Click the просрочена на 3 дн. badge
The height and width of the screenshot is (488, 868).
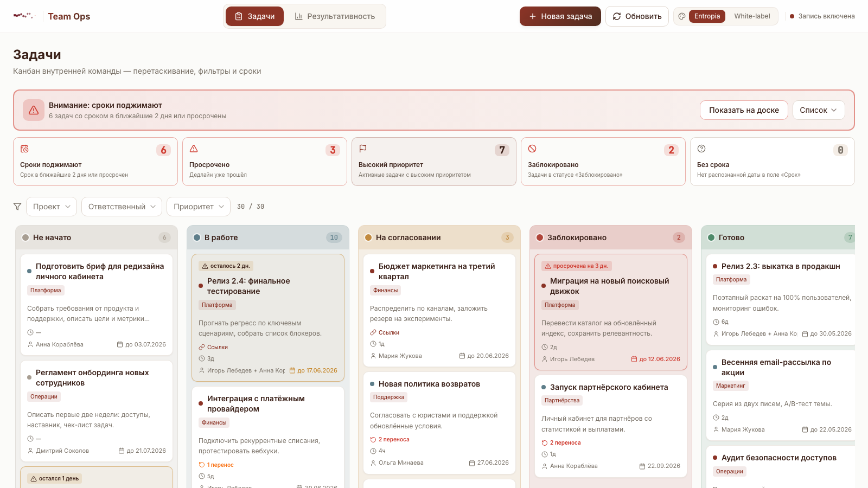click(577, 266)
